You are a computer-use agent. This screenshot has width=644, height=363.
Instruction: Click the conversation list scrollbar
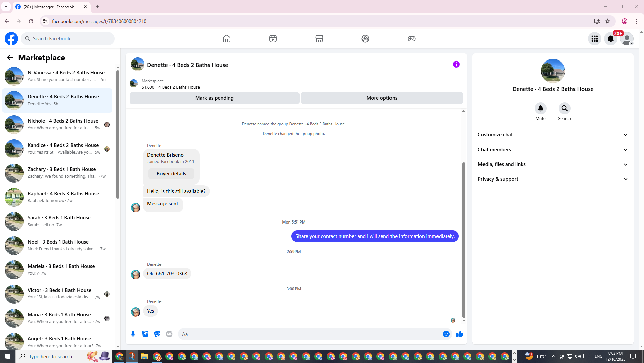118,134
